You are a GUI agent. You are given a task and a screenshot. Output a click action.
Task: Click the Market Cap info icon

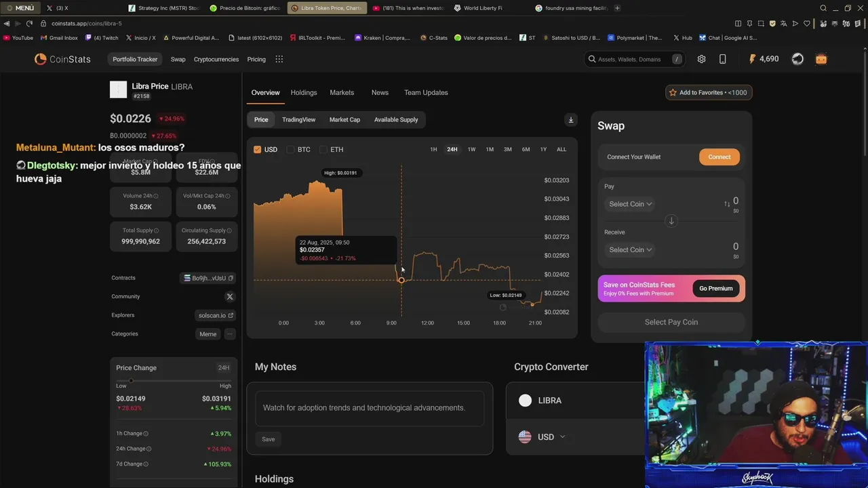(x=155, y=161)
